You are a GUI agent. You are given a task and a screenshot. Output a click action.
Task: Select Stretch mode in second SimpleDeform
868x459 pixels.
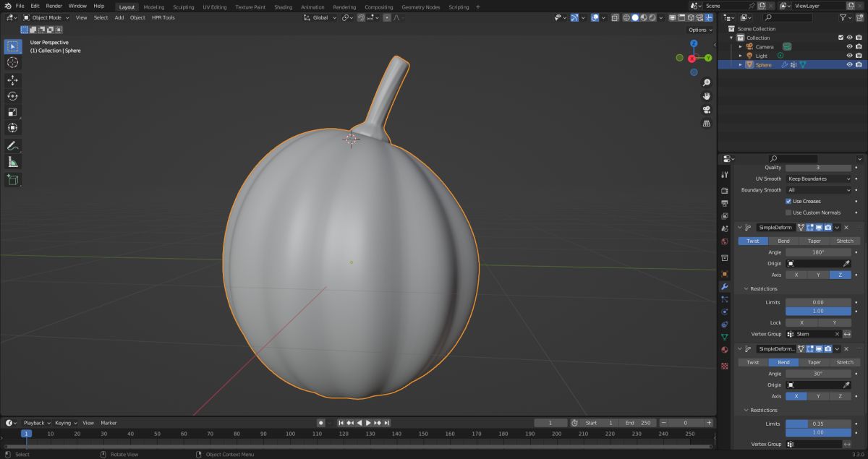844,362
